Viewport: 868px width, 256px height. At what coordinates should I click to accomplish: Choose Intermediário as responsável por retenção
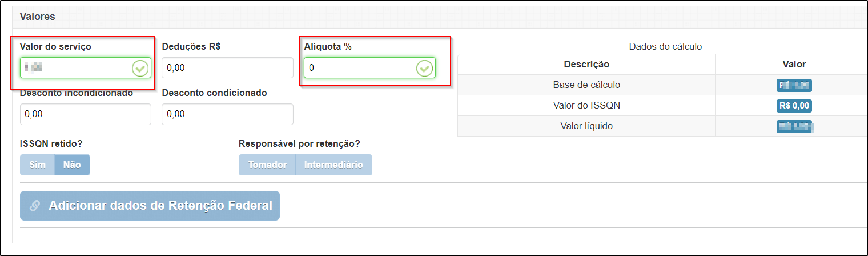(333, 165)
